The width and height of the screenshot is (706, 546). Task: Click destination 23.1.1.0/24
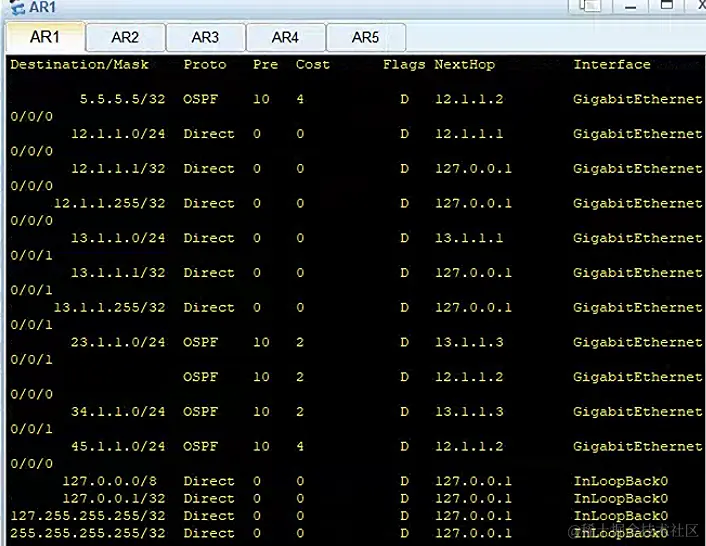coord(118,342)
